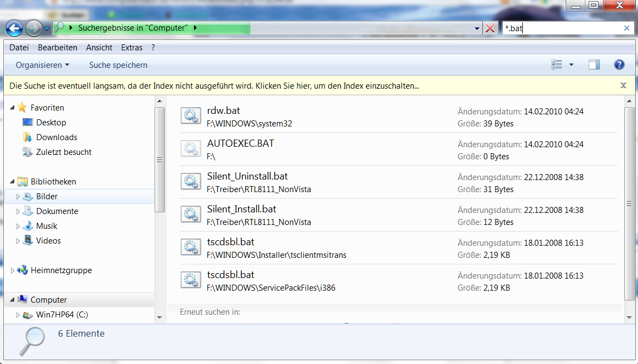This screenshot has height=364, width=638.
Task: Collapse the Bibliotheken group
Action: [12, 182]
